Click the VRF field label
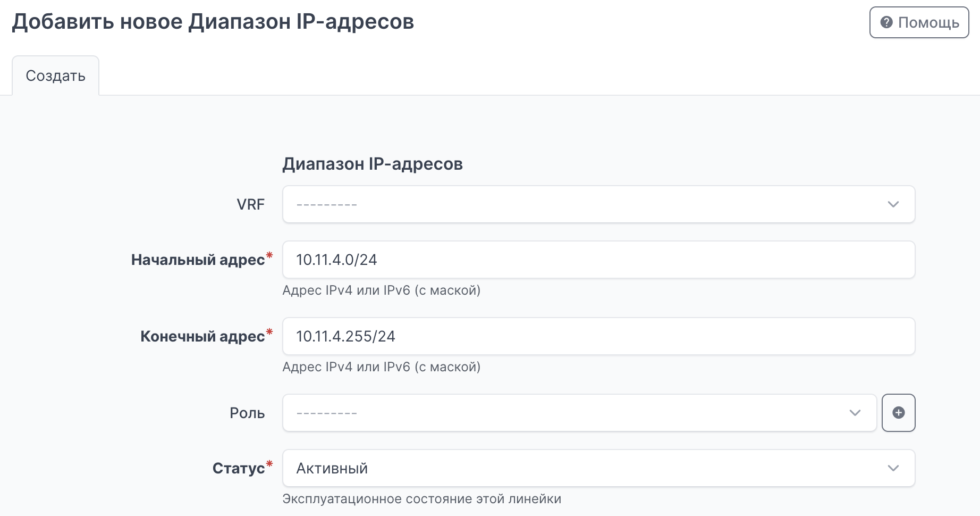 click(x=250, y=204)
